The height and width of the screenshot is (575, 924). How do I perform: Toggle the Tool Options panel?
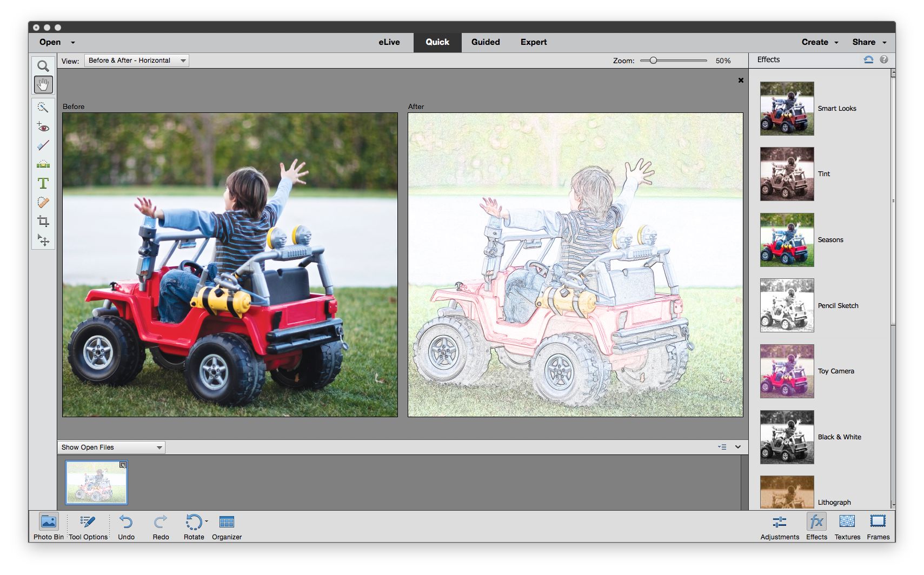(x=88, y=526)
